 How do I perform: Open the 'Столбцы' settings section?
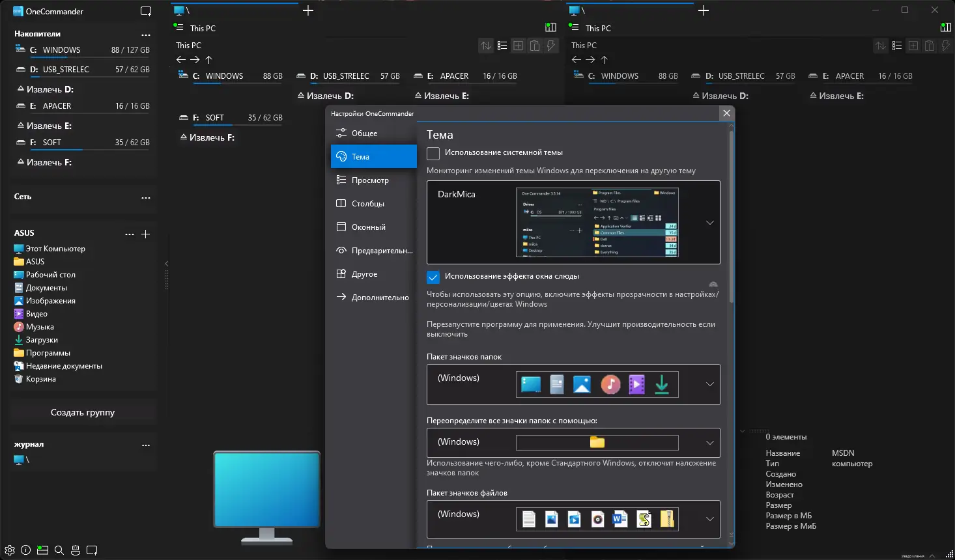(367, 204)
